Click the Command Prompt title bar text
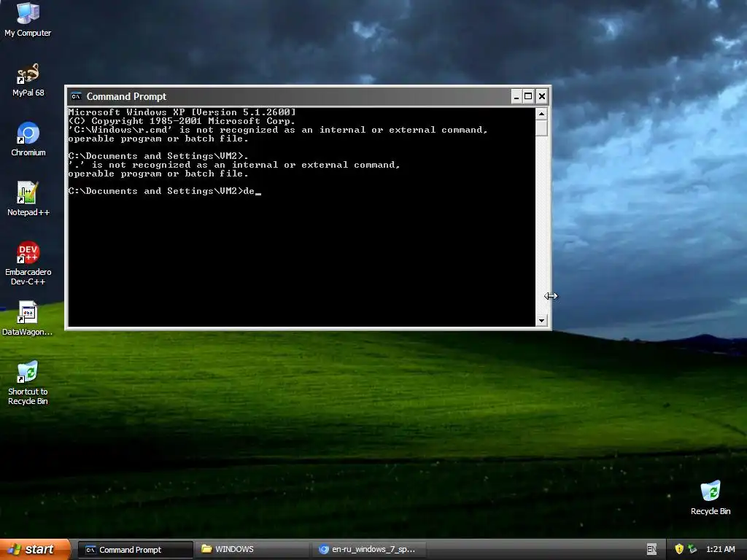This screenshot has width=747, height=560. point(126,97)
